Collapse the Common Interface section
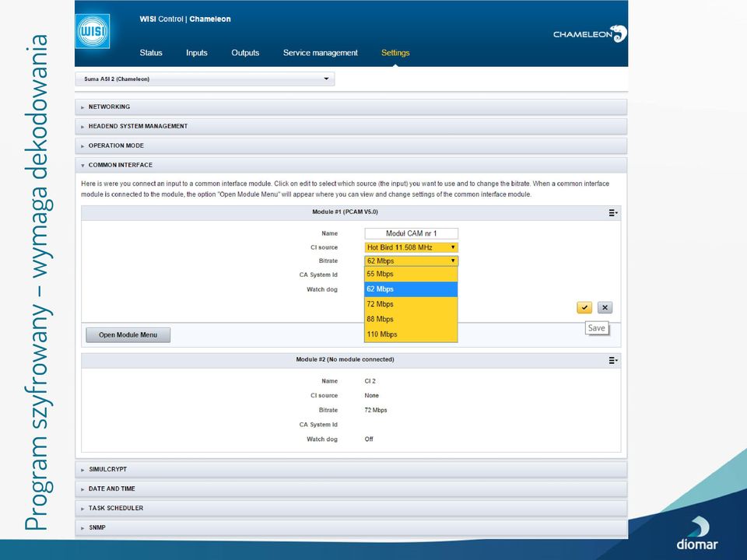747x560 pixels. coord(351,165)
